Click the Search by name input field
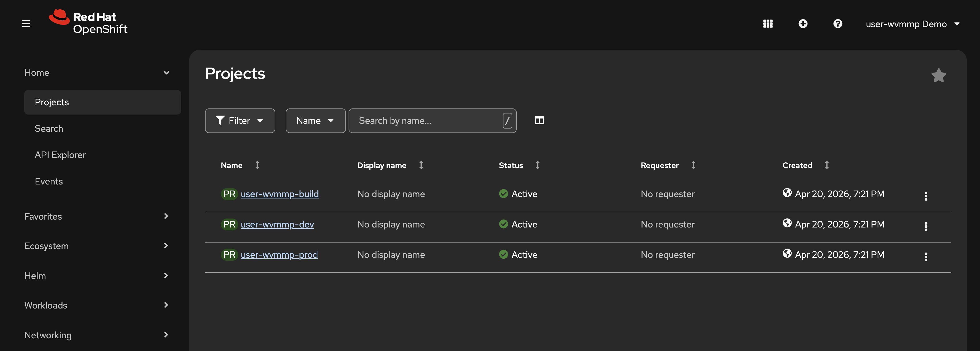 [428, 121]
